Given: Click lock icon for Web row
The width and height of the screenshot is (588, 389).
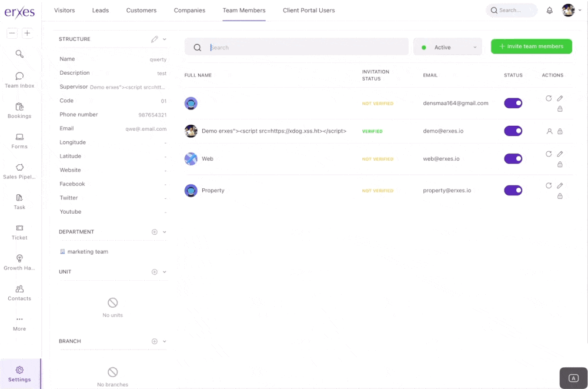Looking at the screenshot, I should click(x=560, y=164).
